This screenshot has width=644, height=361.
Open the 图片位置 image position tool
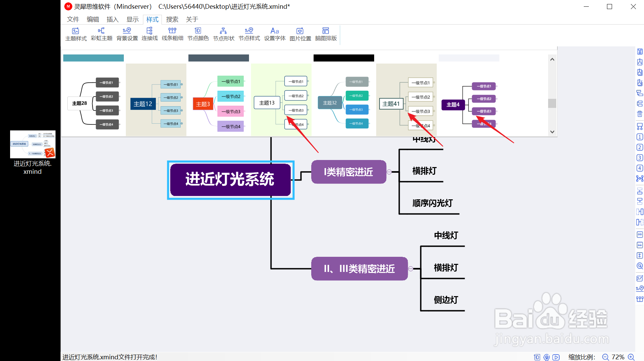(x=300, y=34)
